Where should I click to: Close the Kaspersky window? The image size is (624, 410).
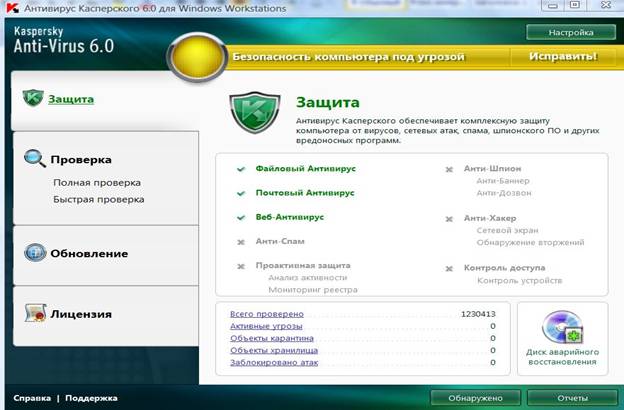[x=606, y=6]
